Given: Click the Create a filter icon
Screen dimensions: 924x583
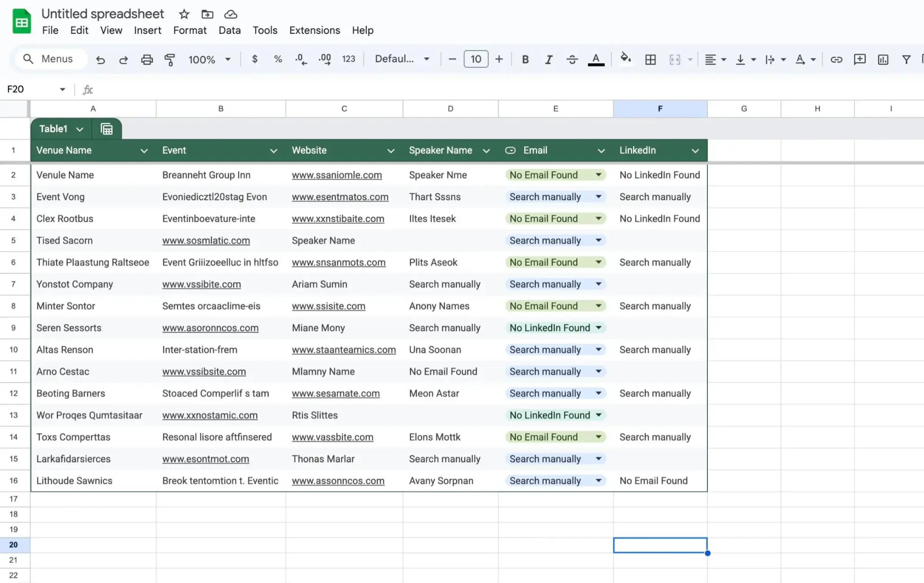Looking at the screenshot, I should [906, 59].
